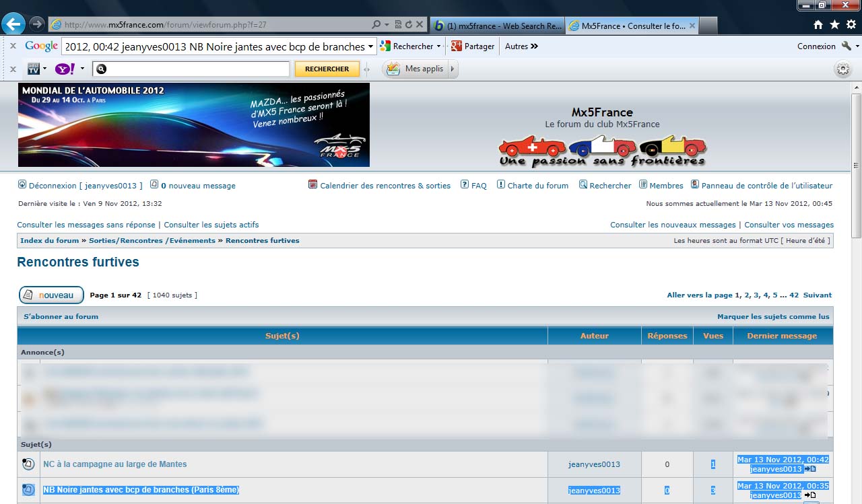Click the yellow RECHERCHER button

click(327, 69)
